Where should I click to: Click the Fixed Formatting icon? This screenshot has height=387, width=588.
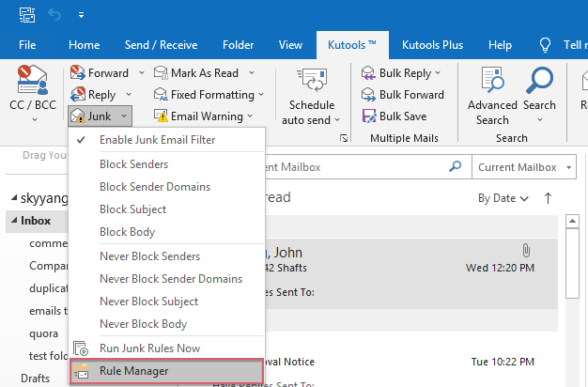coord(161,95)
